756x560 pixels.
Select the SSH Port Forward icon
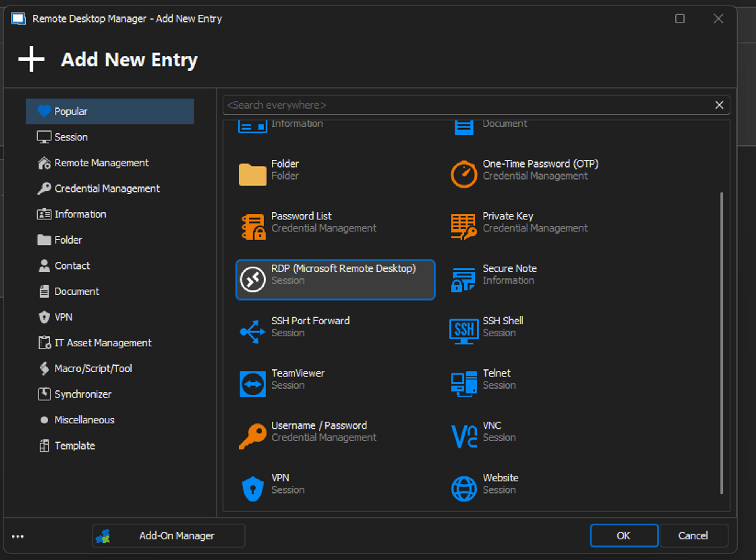[x=253, y=331]
